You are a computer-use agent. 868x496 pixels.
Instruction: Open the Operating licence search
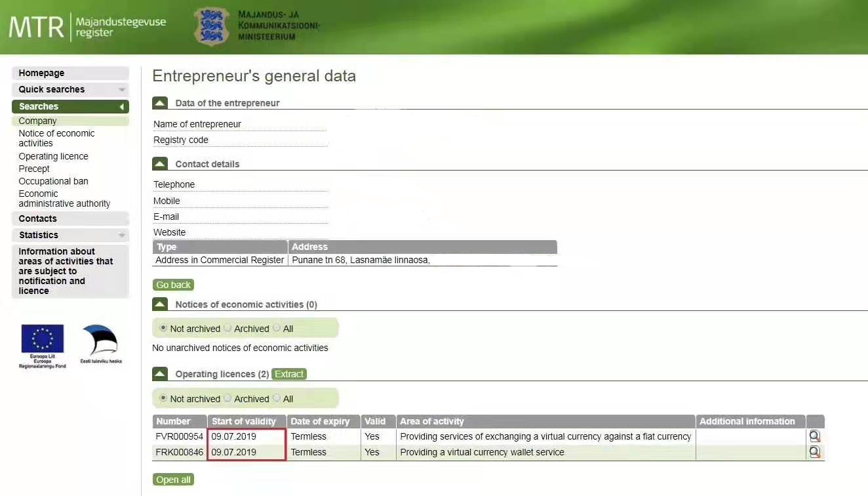(53, 156)
